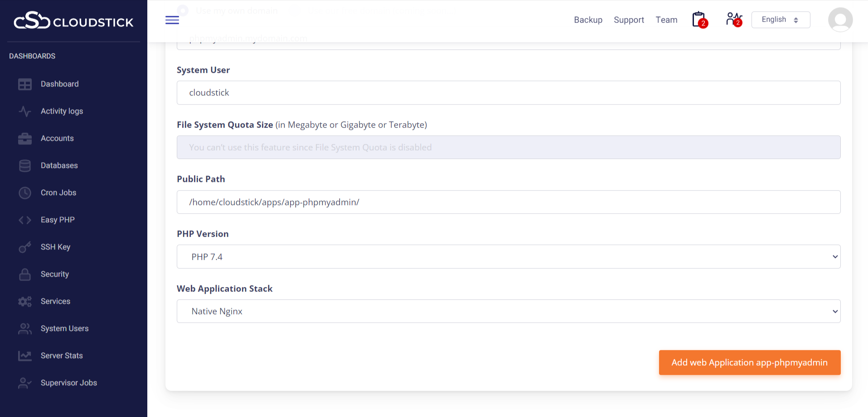868x417 pixels.
Task: Click the SSH Key icon in sidebar
Action: tap(25, 247)
